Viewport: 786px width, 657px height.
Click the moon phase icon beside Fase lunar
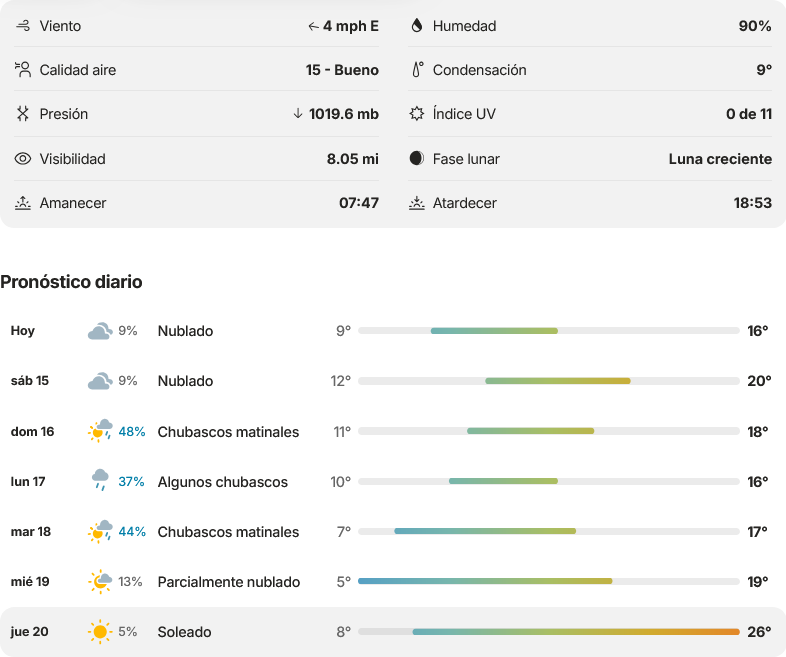pos(417,158)
